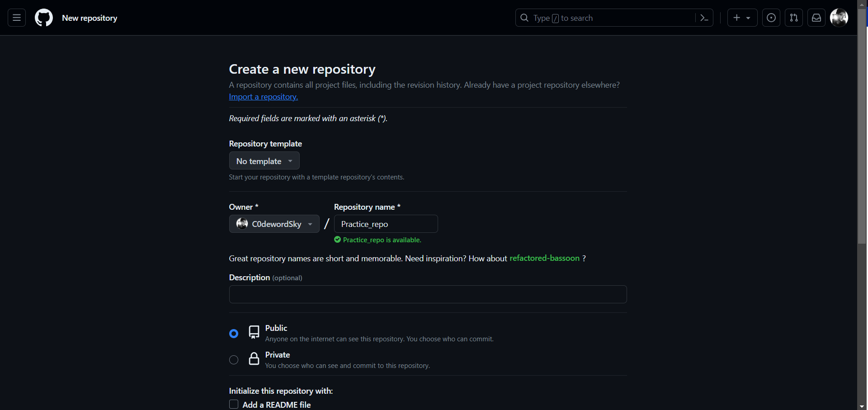The width and height of the screenshot is (868, 410).
Task: Go to GitHub homepage via Octocat logo
Action: (x=44, y=18)
